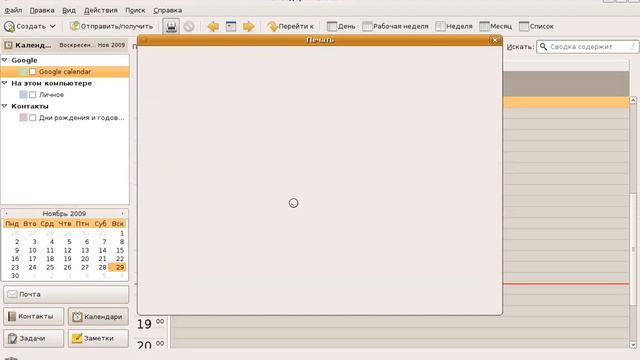
Task: Toggle the Google calendar checkbox
Action: tap(33, 72)
